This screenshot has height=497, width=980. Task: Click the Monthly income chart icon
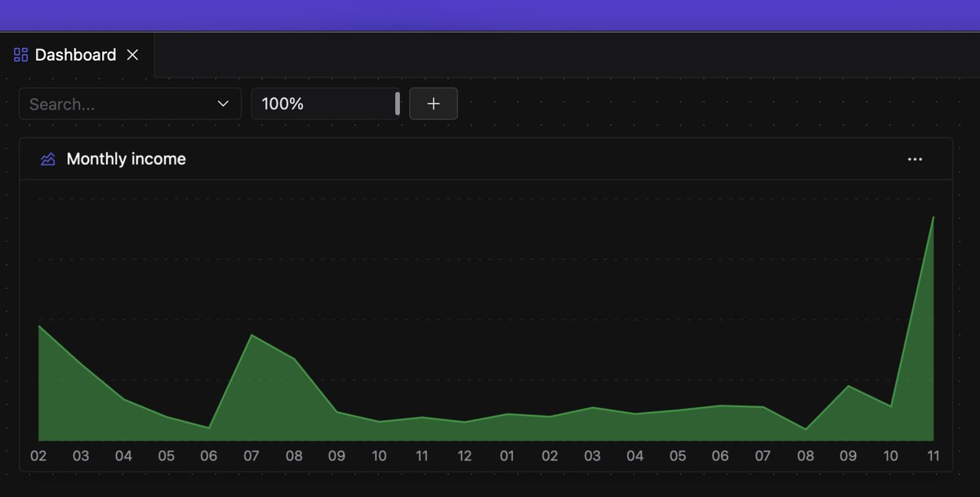48,159
